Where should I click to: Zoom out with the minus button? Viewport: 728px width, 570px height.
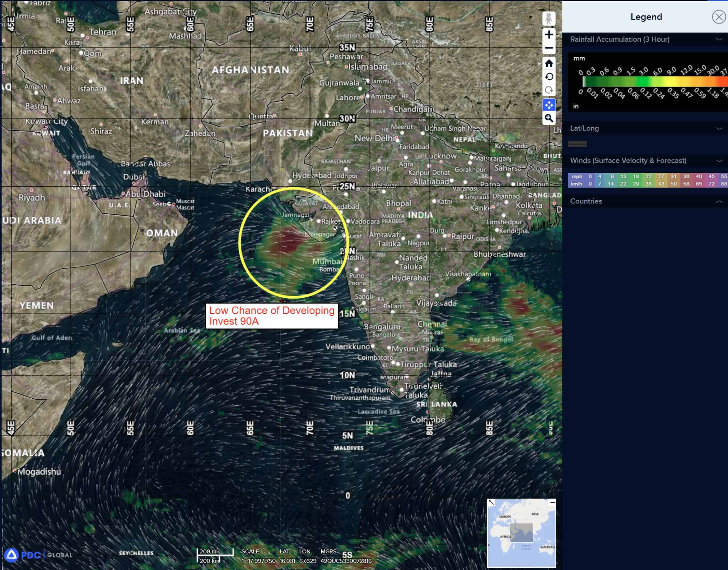(x=549, y=48)
